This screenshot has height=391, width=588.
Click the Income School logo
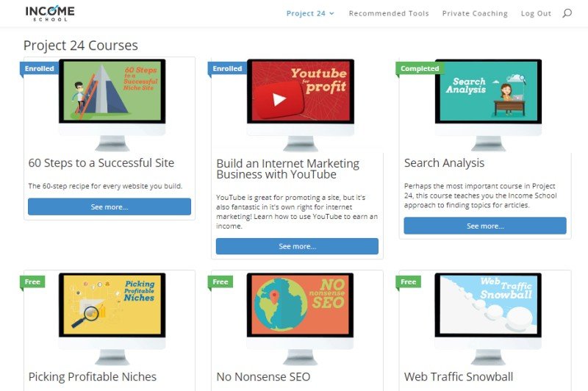[50, 13]
